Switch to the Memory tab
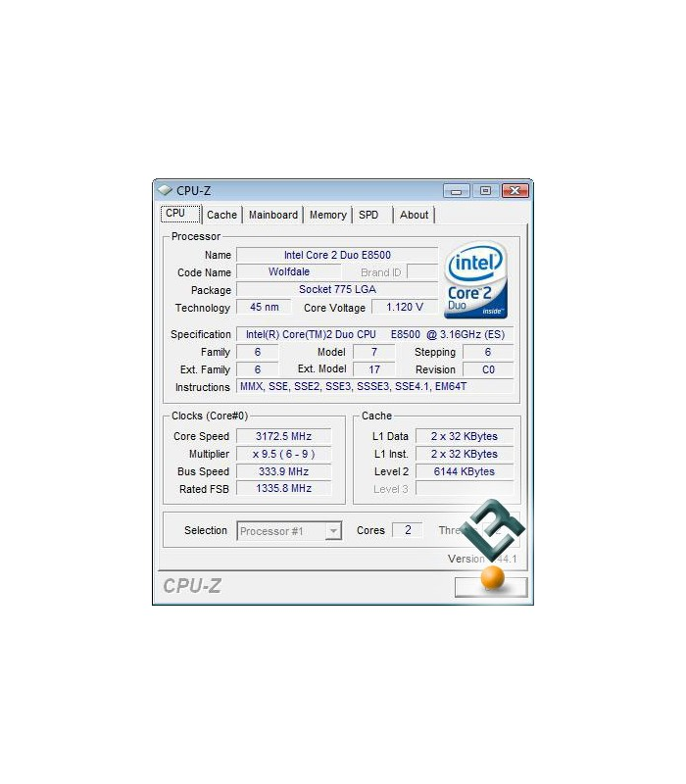The width and height of the screenshot is (686, 784). (x=328, y=215)
